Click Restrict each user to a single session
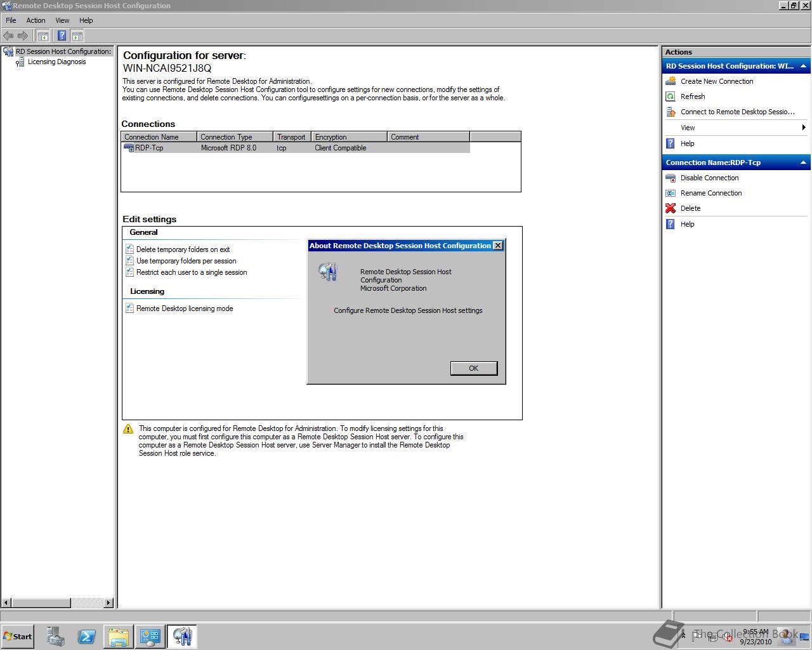The image size is (812, 650). pyautogui.click(x=192, y=272)
